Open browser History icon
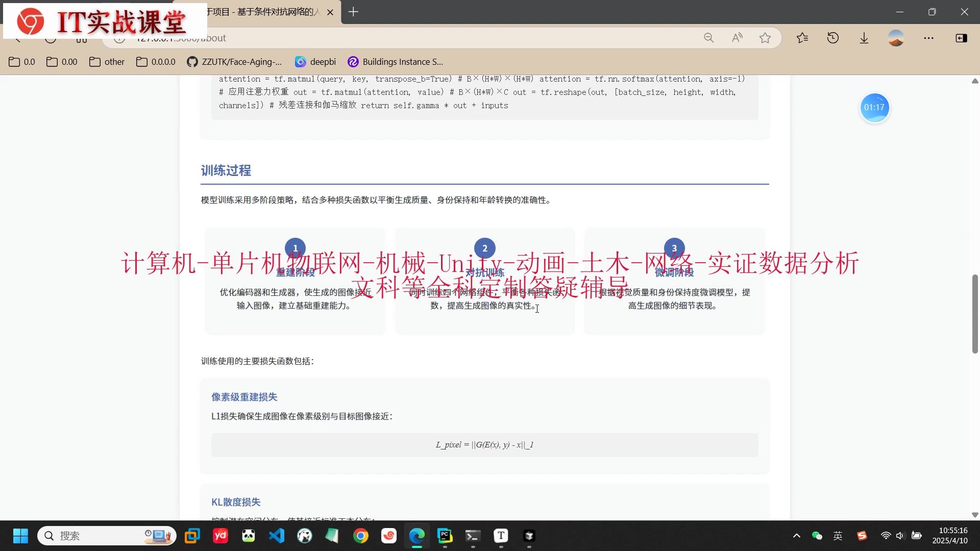Screen dimensions: 980x551 [x=833, y=38]
